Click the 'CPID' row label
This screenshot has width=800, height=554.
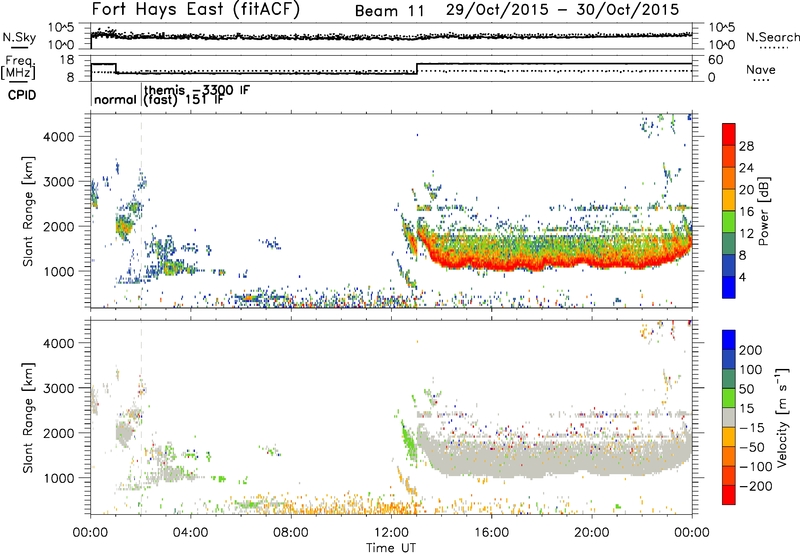point(22,95)
